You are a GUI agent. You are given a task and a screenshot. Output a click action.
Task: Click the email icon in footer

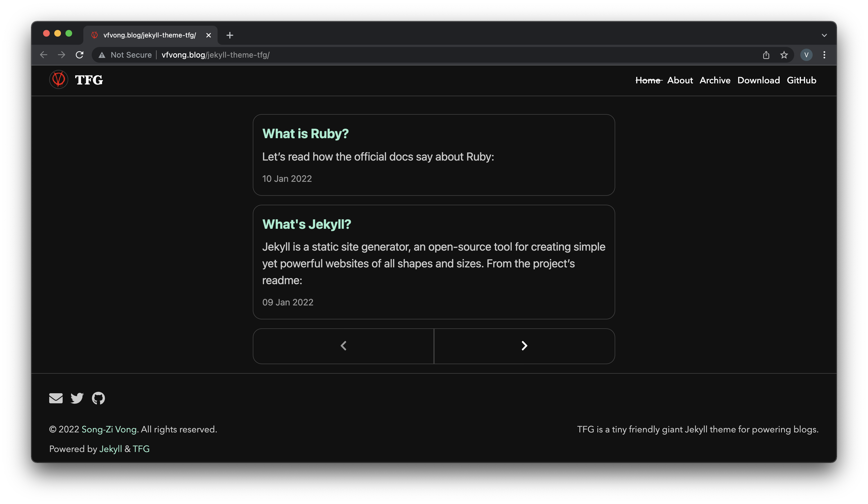(x=55, y=398)
